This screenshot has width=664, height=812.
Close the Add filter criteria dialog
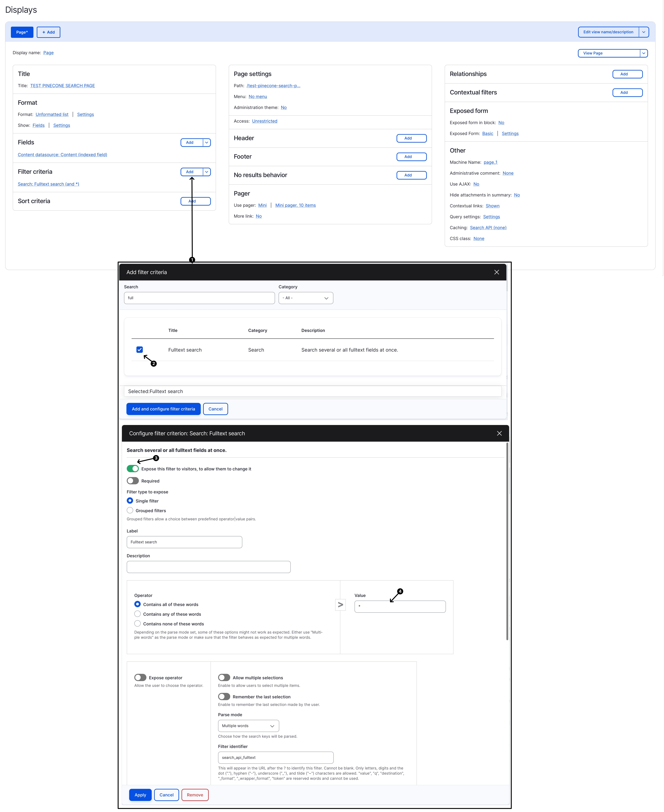pos(496,272)
